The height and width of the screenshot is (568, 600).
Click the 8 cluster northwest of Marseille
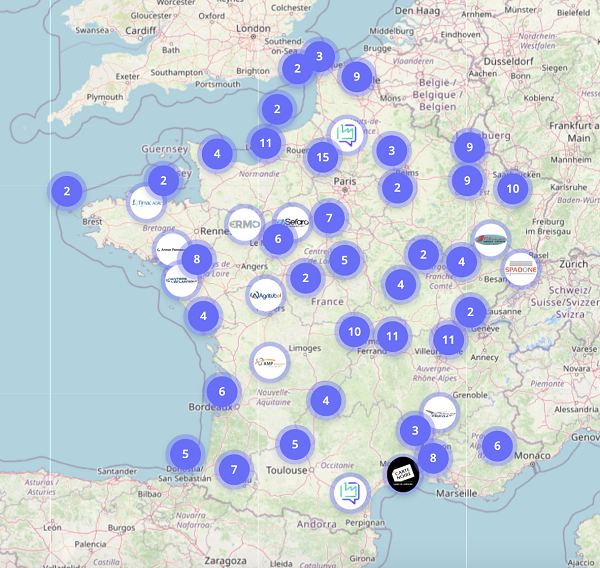[x=433, y=458]
